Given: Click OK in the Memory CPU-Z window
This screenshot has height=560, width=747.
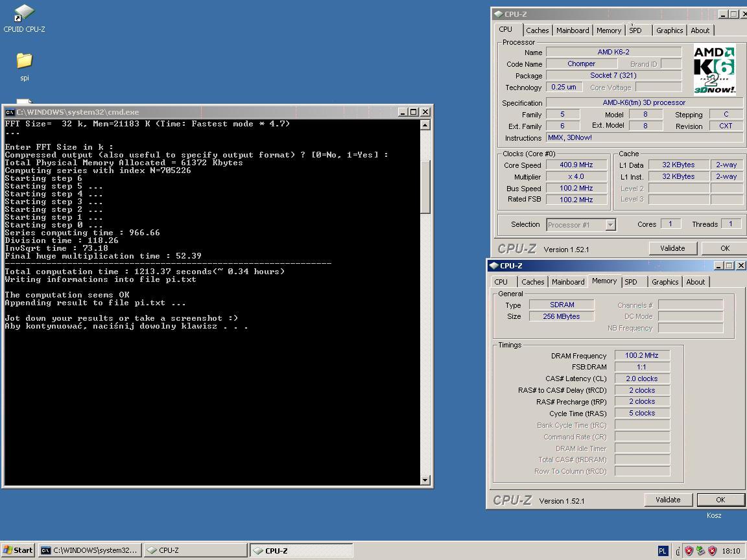Looking at the screenshot, I should pos(720,500).
